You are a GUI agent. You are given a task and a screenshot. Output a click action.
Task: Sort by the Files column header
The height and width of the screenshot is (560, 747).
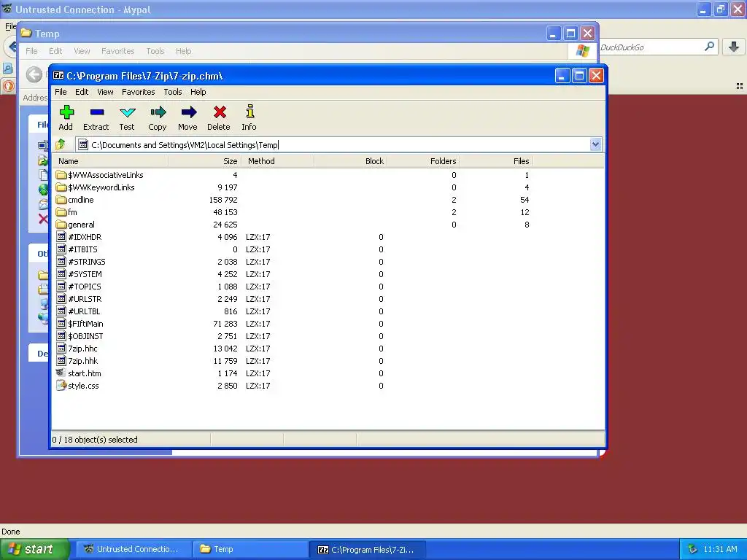point(496,161)
